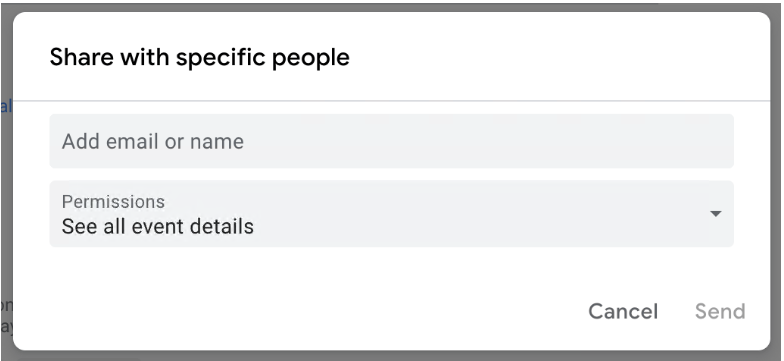This screenshot has width=784, height=361.
Task: Click the gray caret beside See all event details
Action: click(716, 214)
